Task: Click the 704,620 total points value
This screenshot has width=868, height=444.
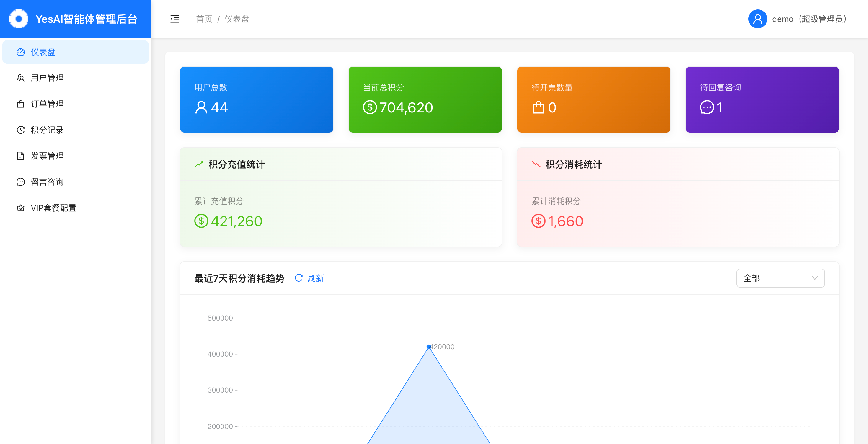Action: click(406, 107)
